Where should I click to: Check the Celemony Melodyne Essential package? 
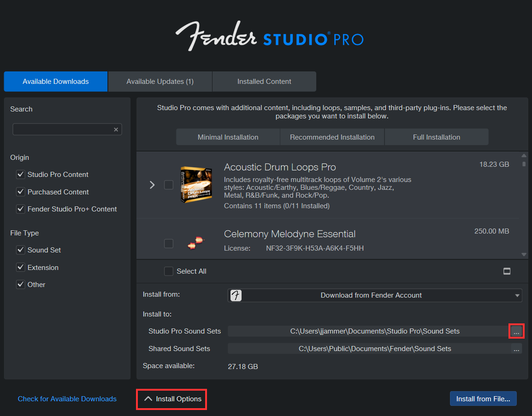pyautogui.click(x=169, y=243)
